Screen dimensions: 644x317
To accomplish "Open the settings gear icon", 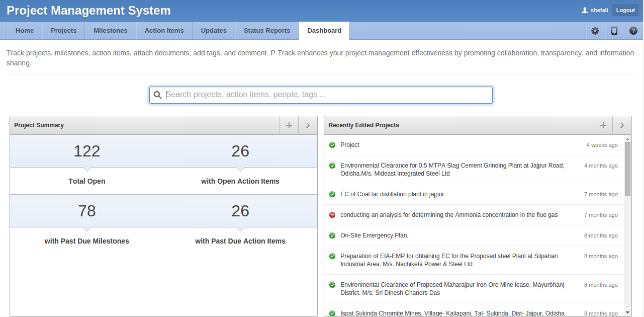I will pyautogui.click(x=595, y=31).
